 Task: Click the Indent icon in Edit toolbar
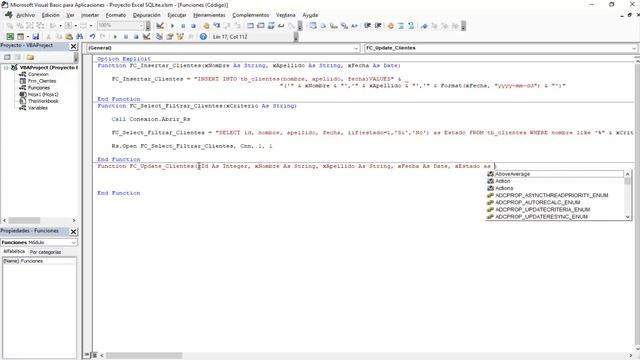click(x=368, y=26)
